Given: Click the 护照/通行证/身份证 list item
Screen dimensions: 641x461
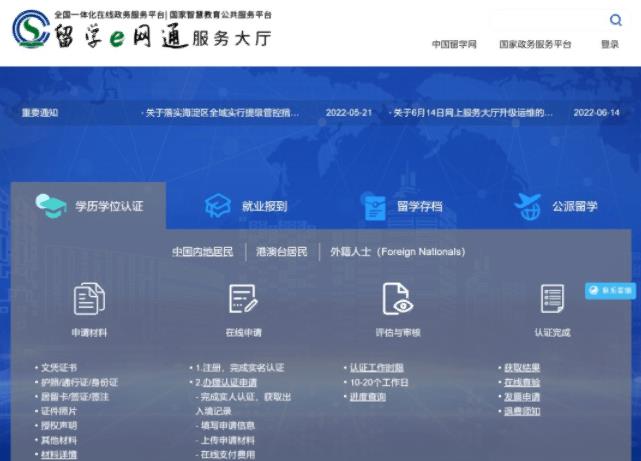Looking at the screenshot, I should point(79,383).
